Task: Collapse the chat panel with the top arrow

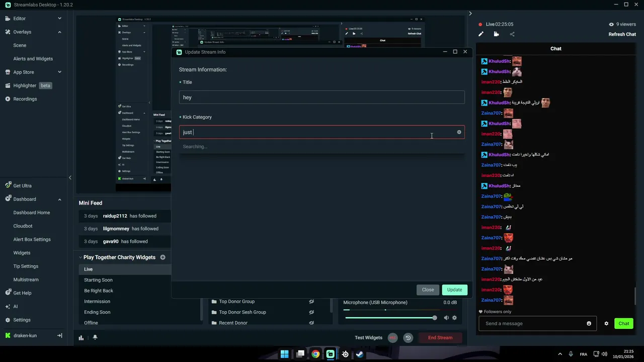Action: point(470,14)
